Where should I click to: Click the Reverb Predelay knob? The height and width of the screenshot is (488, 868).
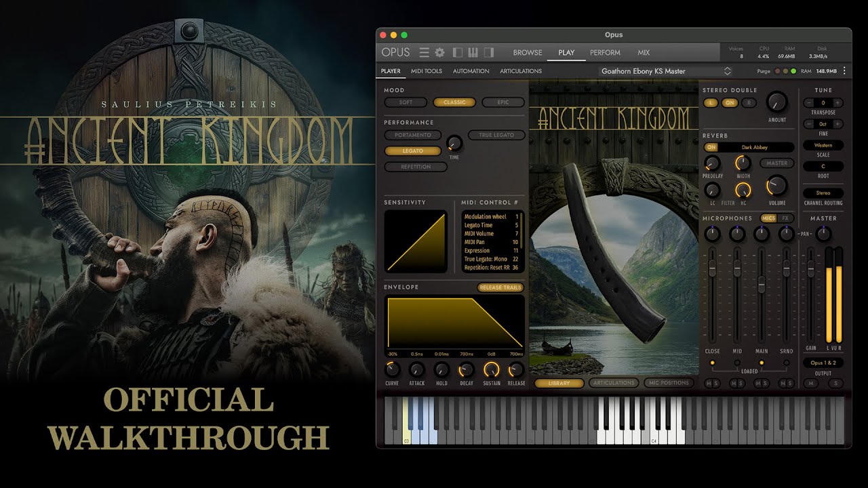click(711, 163)
